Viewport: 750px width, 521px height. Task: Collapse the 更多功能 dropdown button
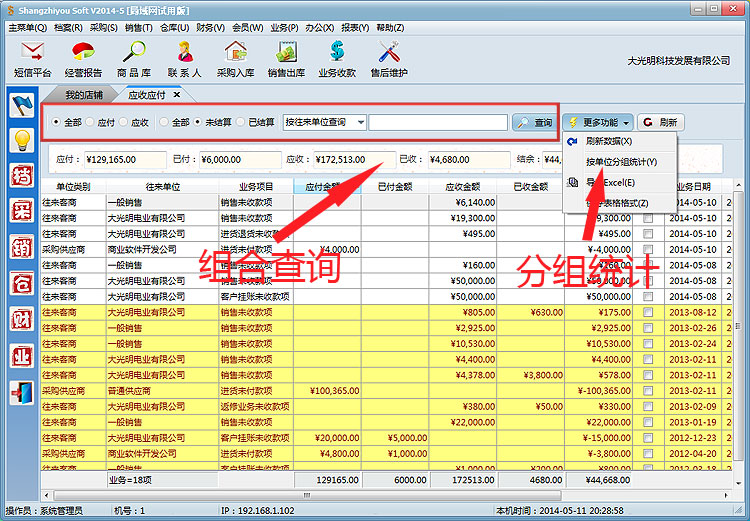click(x=597, y=122)
